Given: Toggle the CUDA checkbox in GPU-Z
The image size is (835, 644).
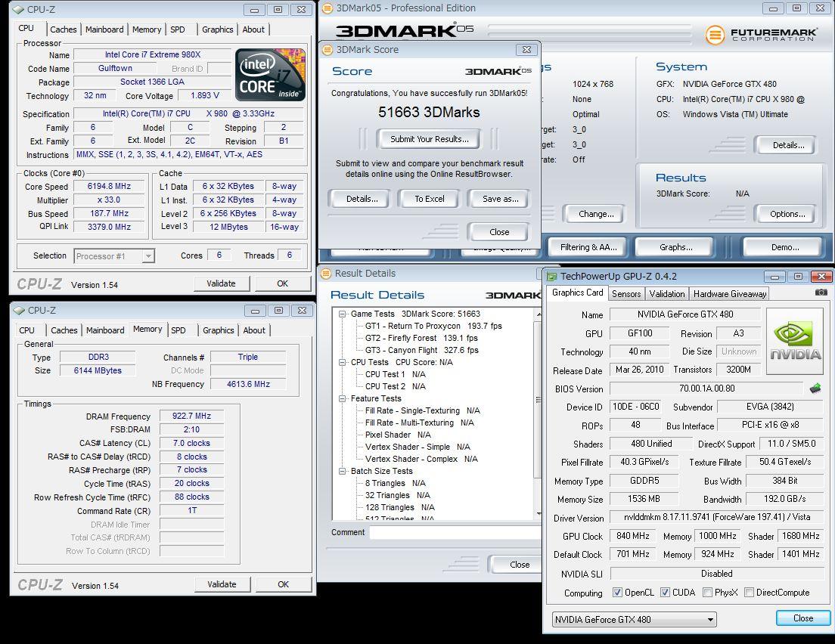Looking at the screenshot, I should coord(665,593).
